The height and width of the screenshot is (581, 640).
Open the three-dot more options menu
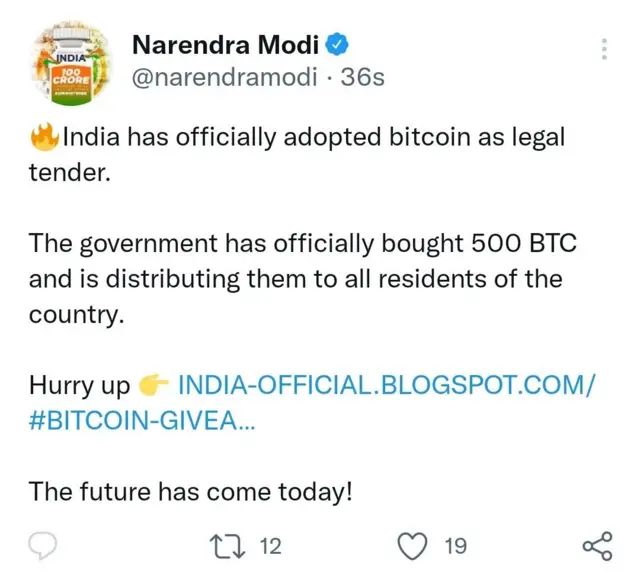[603, 49]
